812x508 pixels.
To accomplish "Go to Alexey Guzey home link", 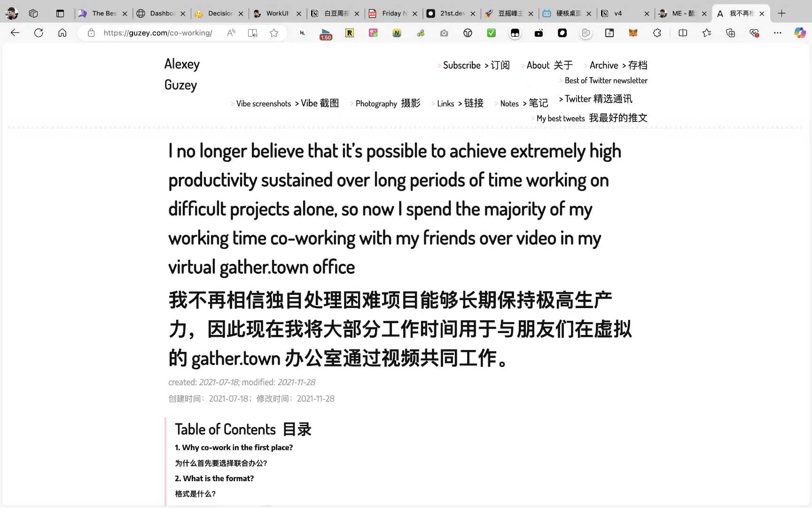I will (182, 74).
